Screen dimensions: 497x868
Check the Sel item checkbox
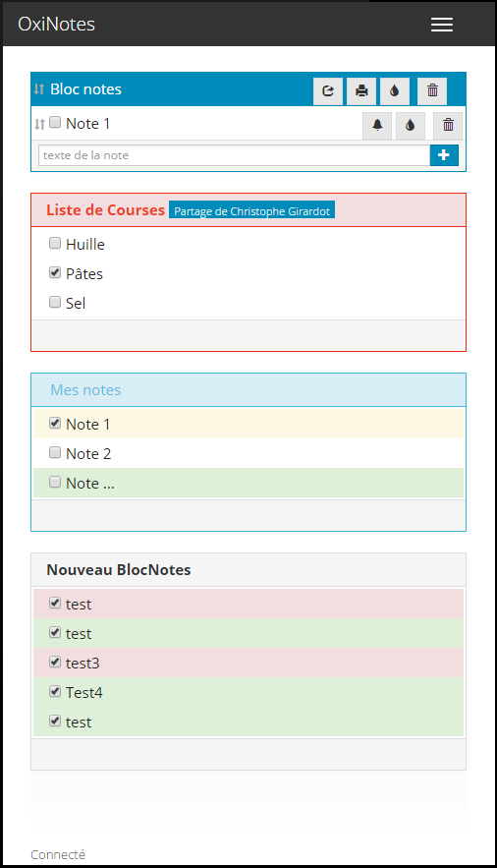pos(55,302)
